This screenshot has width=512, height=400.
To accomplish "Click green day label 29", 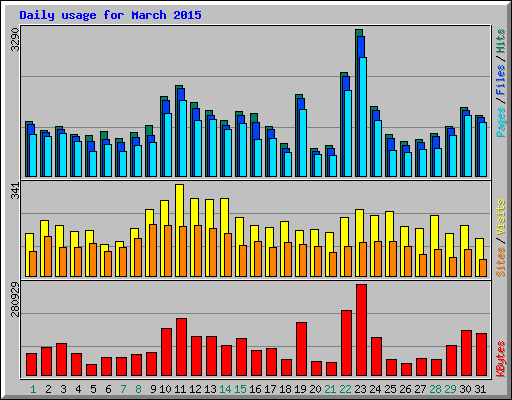I will coord(450,389).
